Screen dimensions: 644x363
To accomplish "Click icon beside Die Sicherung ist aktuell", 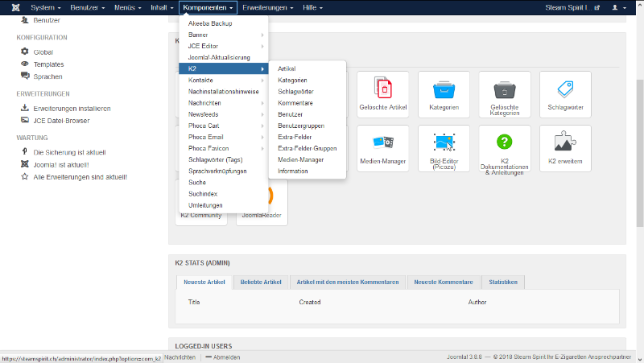I will pyautogui.click(x=25, y=152).
